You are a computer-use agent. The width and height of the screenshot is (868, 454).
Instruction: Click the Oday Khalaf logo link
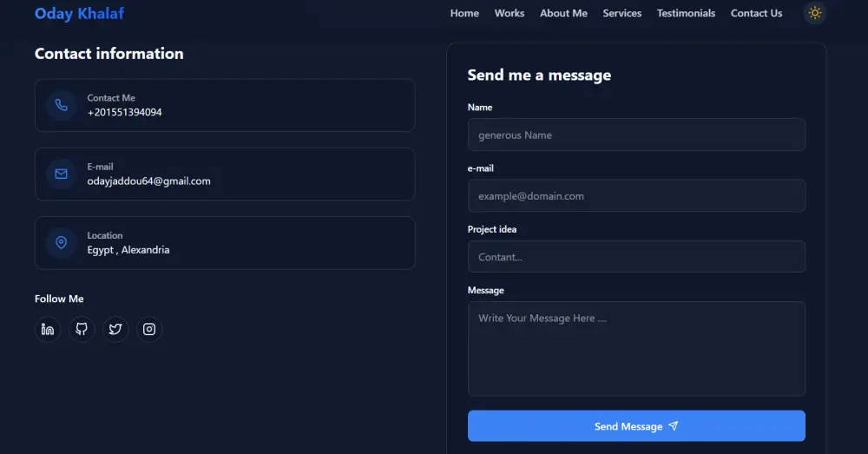(x=79, y=13)
